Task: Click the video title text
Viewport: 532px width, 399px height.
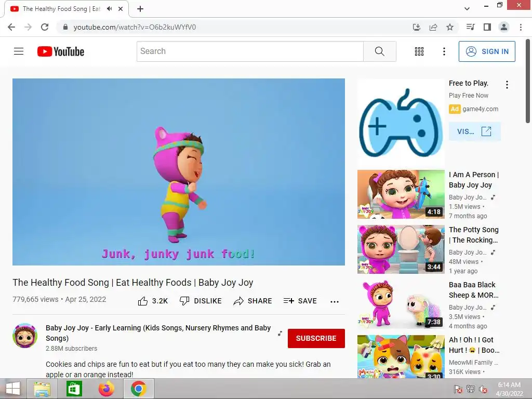Action: pyautogui.click(x=132, y=283)
